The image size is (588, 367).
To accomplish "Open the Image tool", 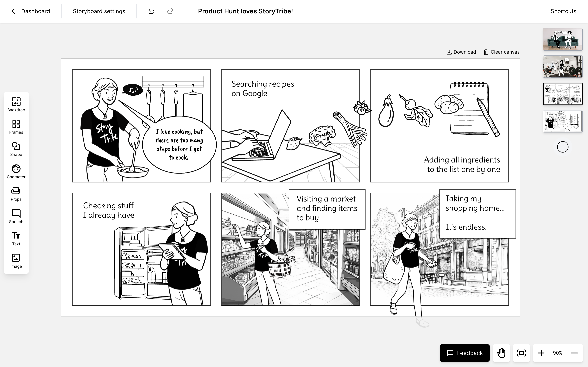I will pyautogui.click(x=16, y=261).
